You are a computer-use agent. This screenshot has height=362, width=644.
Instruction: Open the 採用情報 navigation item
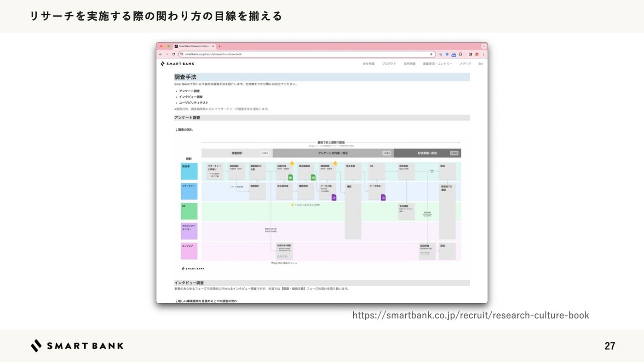click(409, 64)
